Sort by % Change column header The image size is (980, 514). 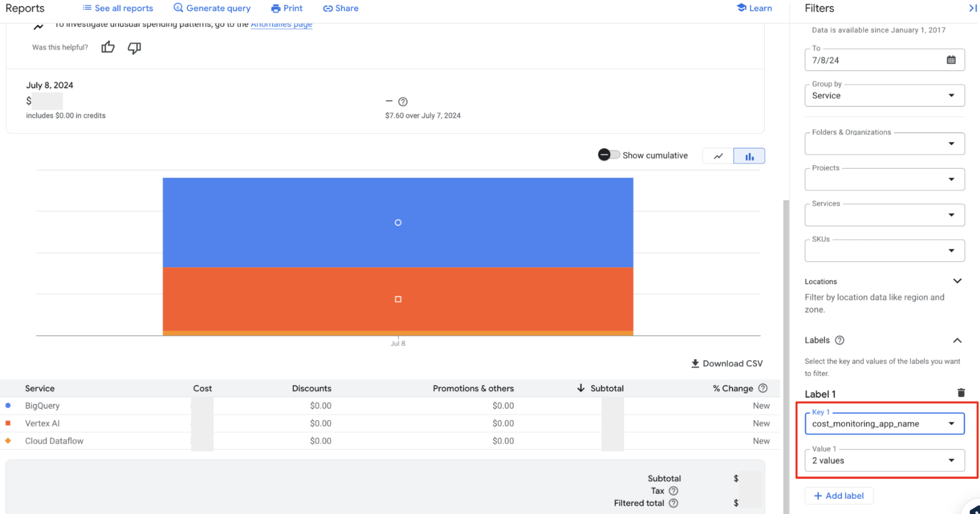click(733, 388)
